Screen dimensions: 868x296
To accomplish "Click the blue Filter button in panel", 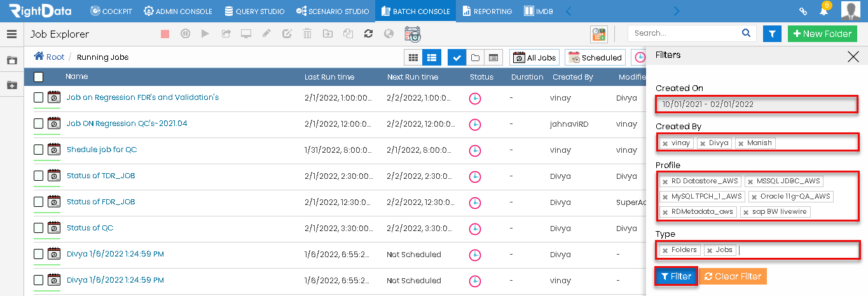I will coord(676,276).
